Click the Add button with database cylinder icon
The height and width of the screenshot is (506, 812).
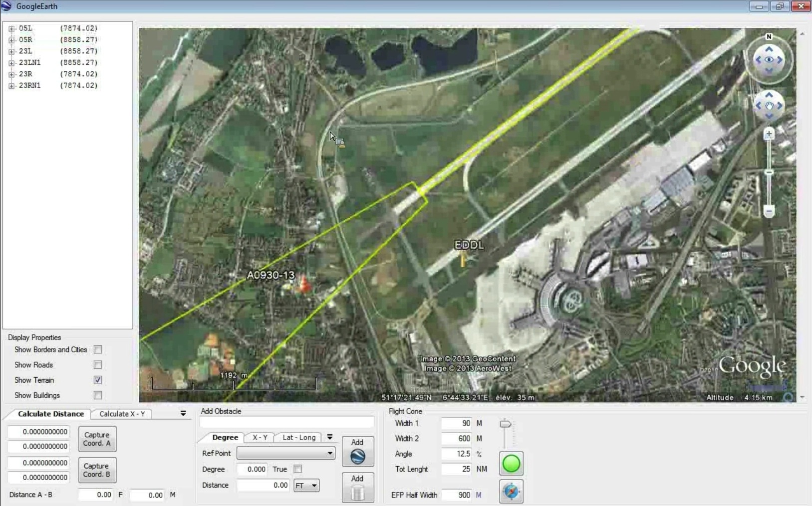[357, 488]
